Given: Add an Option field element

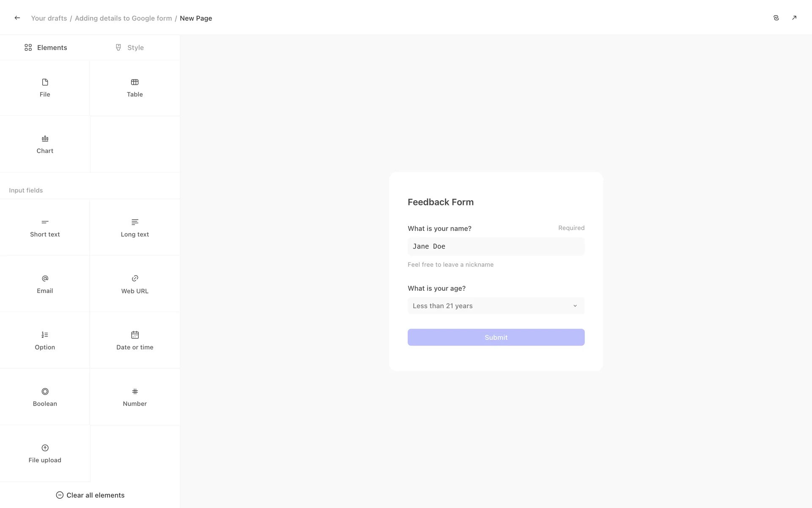Looking at the screenshot, I should tap(45, 340).
